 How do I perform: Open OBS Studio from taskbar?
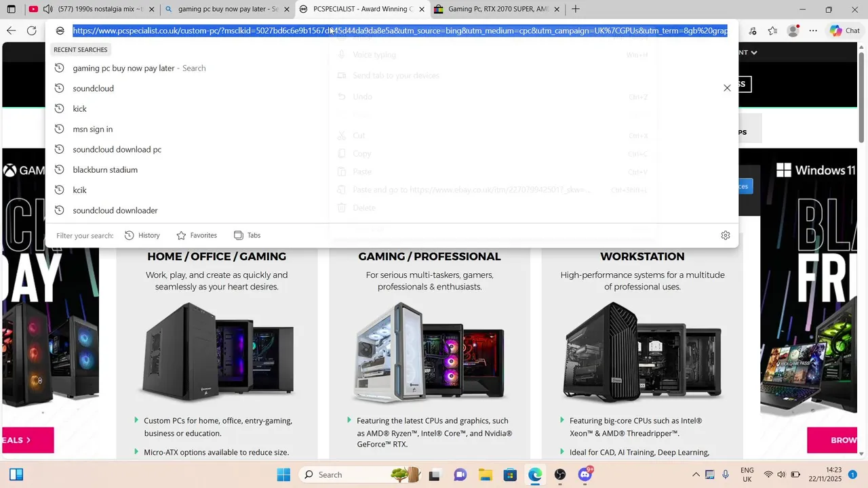coord(560,474)
